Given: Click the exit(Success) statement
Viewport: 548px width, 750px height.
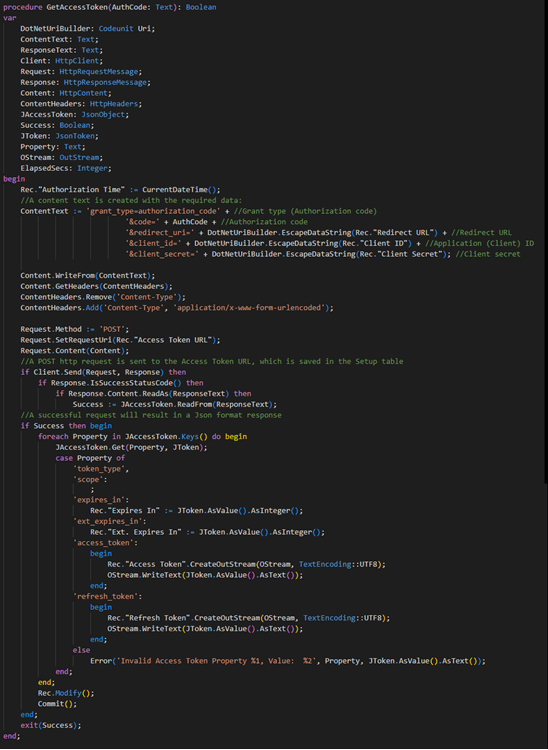Looking at the screenshot, I should click(x=51, y=726).
